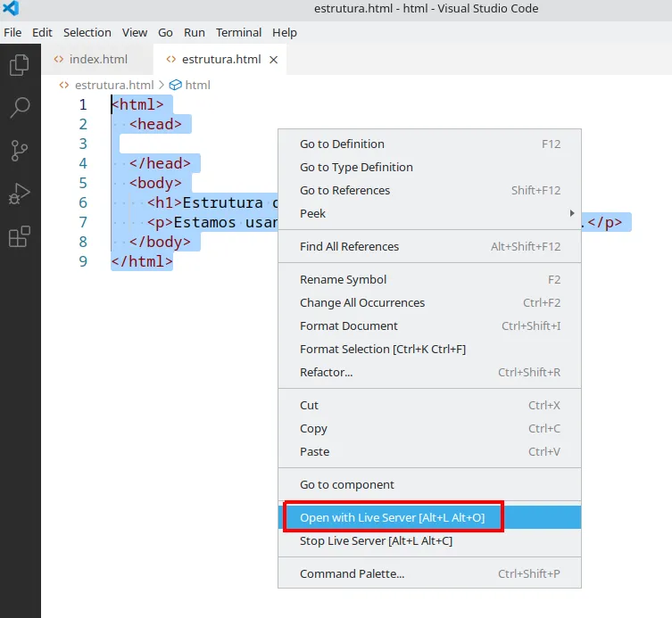672x618 pixels.
Task: Choose Change All Occurrences
Action: [x=429, y=303]
